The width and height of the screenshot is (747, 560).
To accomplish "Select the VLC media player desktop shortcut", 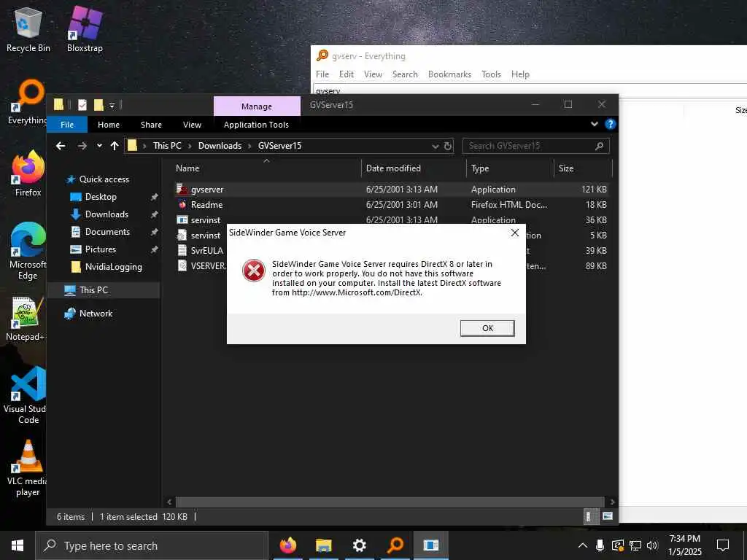I will [x=27, y=468].
